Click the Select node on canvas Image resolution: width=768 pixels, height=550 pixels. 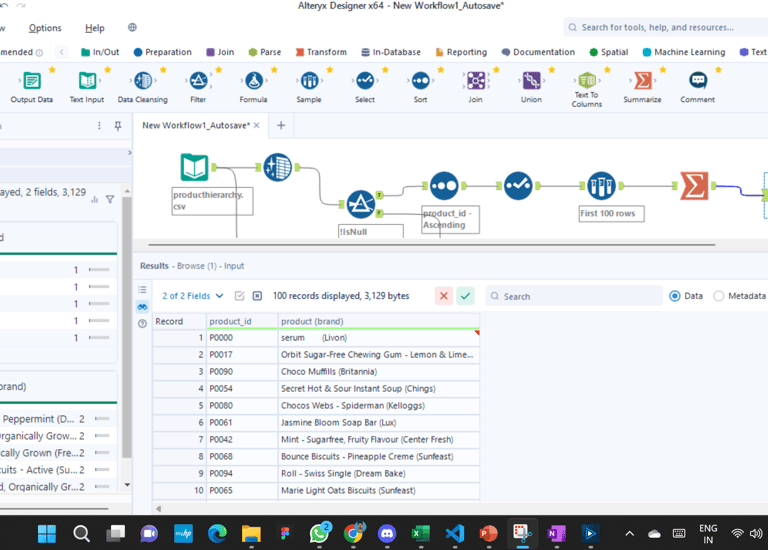[518, 186]
